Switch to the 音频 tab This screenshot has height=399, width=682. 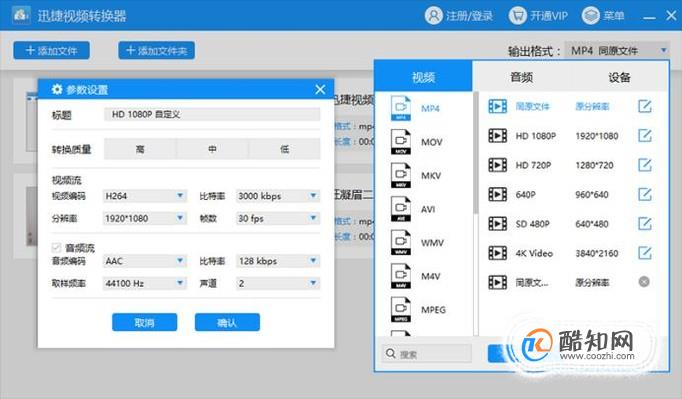point(522,77)
